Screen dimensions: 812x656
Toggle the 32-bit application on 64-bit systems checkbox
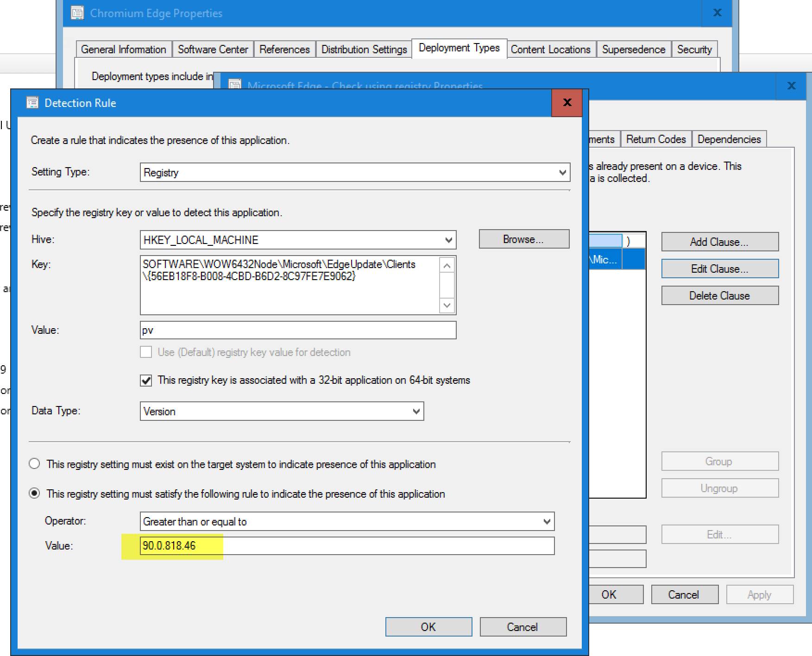pos(146,381)
